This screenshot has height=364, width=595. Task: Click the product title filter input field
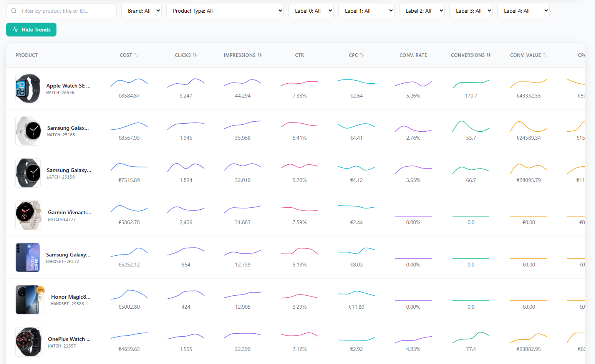[x=61, y=11]
